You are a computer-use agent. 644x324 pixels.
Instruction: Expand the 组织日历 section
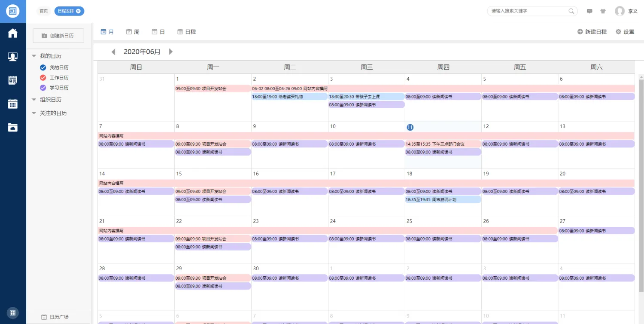point(34,100)
